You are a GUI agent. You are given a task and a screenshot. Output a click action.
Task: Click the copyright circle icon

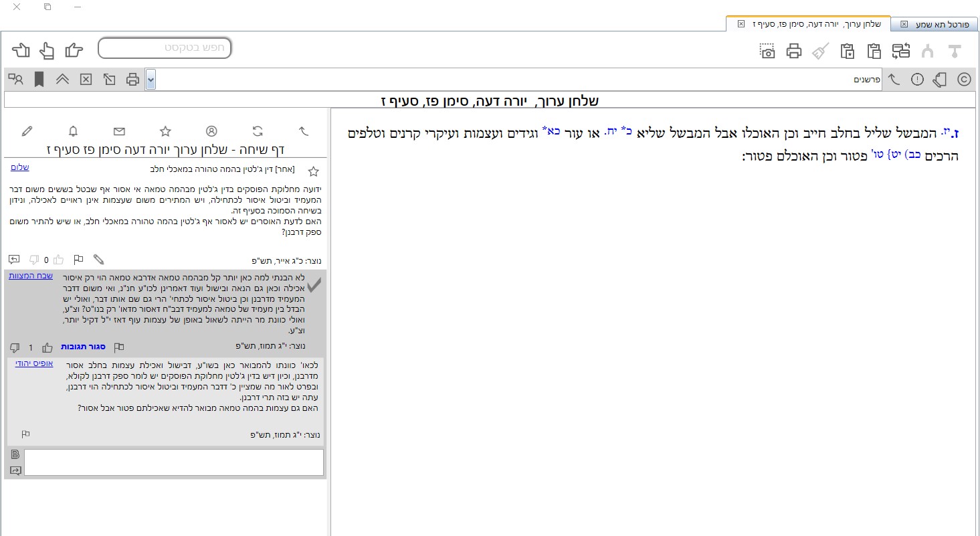coord(964,80)
